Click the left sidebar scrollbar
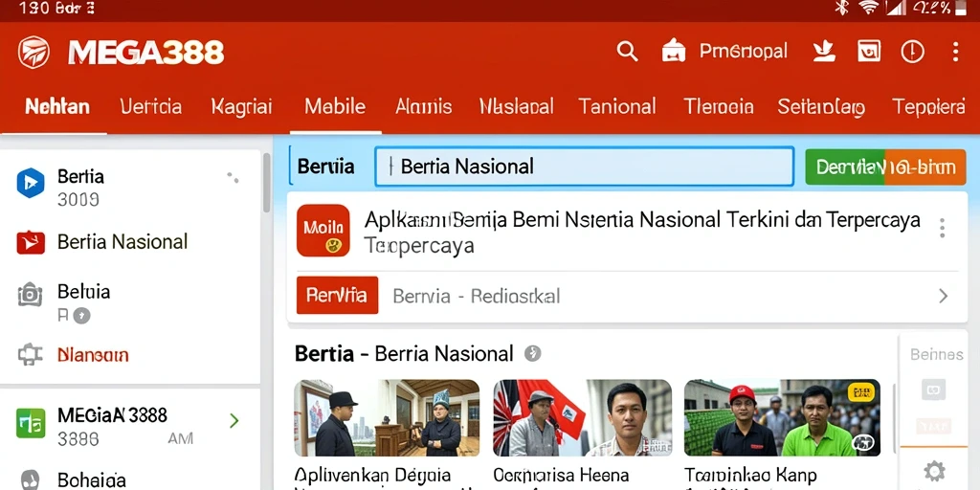This screenshot has height=490, width=980. [x=267, y=184]
